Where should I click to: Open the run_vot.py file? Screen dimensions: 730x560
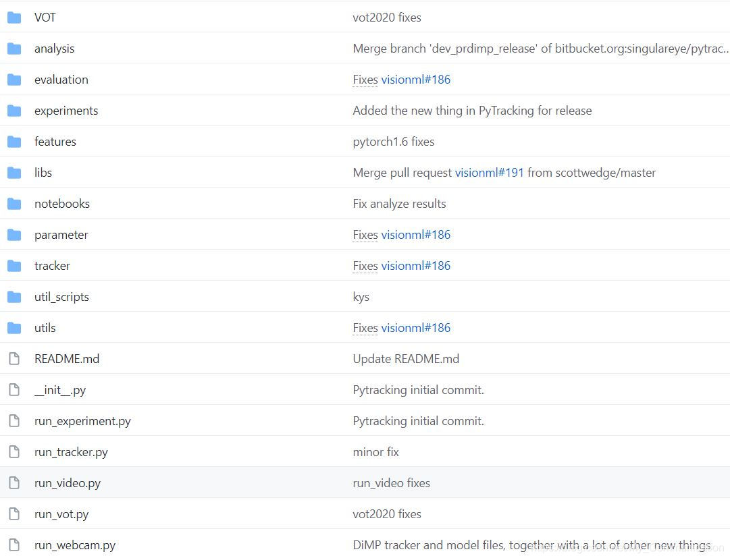coord(61,513)
